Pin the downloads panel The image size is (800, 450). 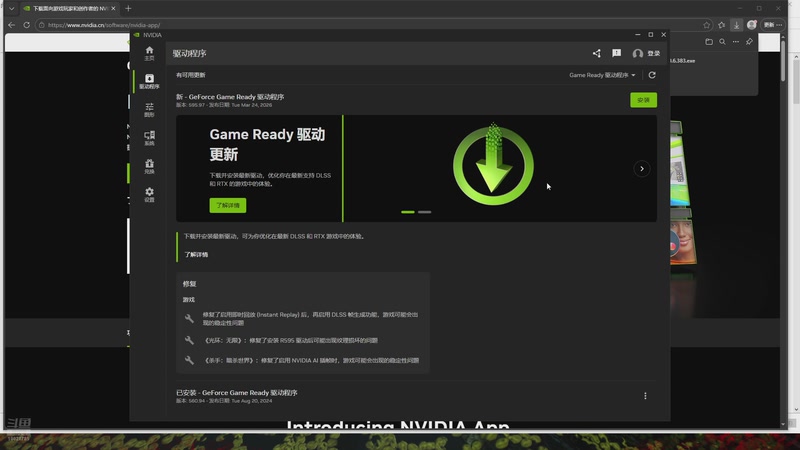tap(749, 42)
